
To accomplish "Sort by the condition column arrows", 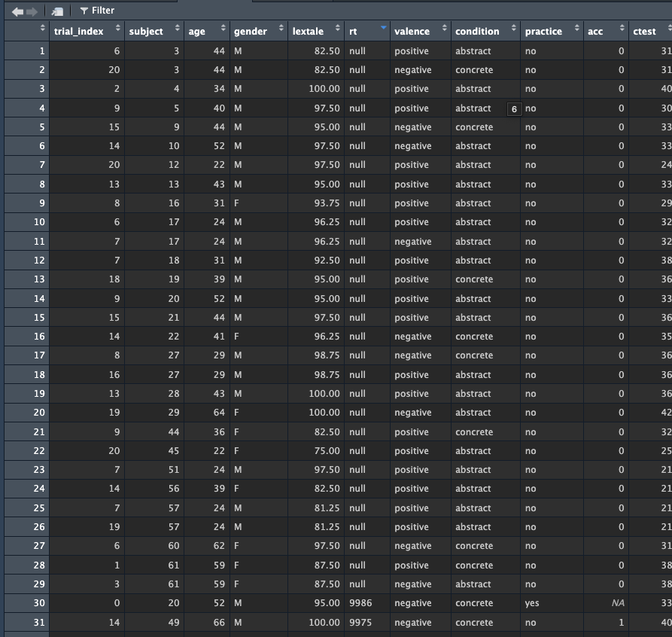I will (514, 29).
